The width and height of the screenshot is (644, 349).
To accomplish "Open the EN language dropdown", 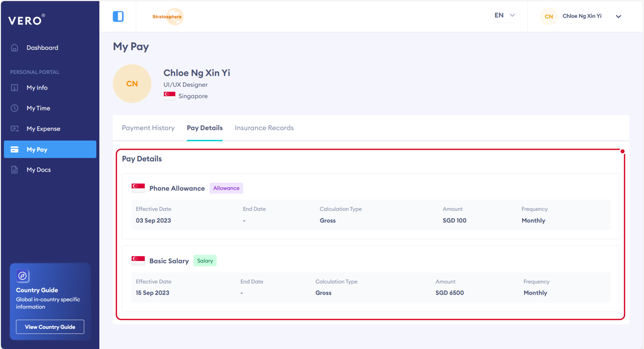I will 504,15.
